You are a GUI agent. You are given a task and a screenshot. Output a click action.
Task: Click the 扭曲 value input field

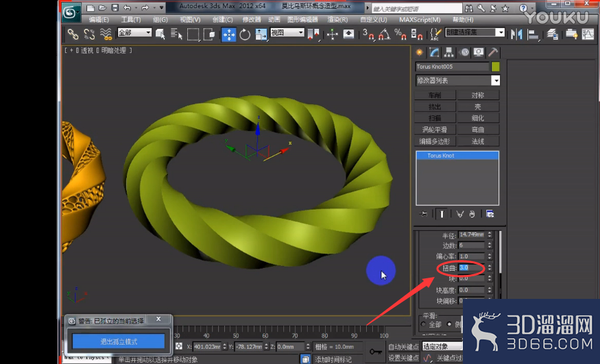point(472,267)
